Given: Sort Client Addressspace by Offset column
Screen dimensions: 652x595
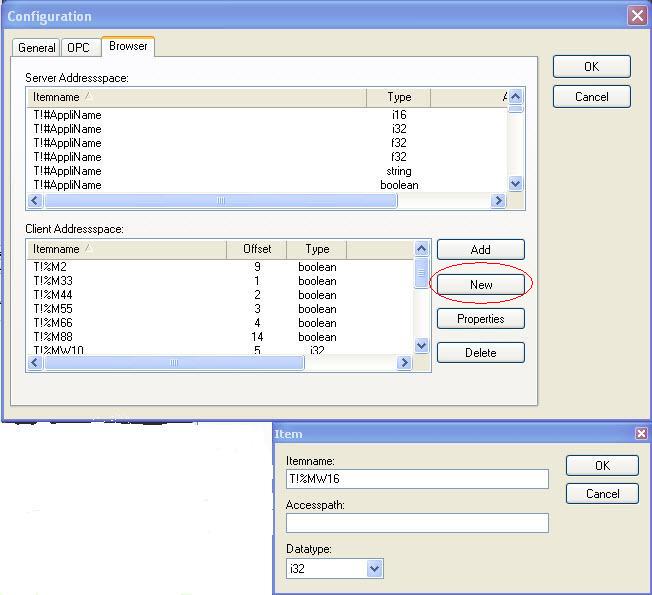Looking at the screenshot, I should (x=257, y=249).
